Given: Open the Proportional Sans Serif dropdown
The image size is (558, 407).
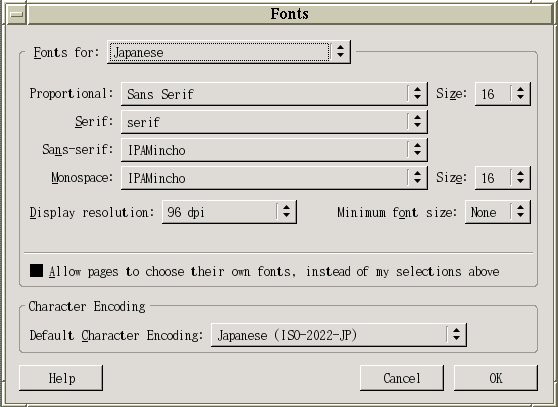Looking at the screenshot, I should (274, 94).
